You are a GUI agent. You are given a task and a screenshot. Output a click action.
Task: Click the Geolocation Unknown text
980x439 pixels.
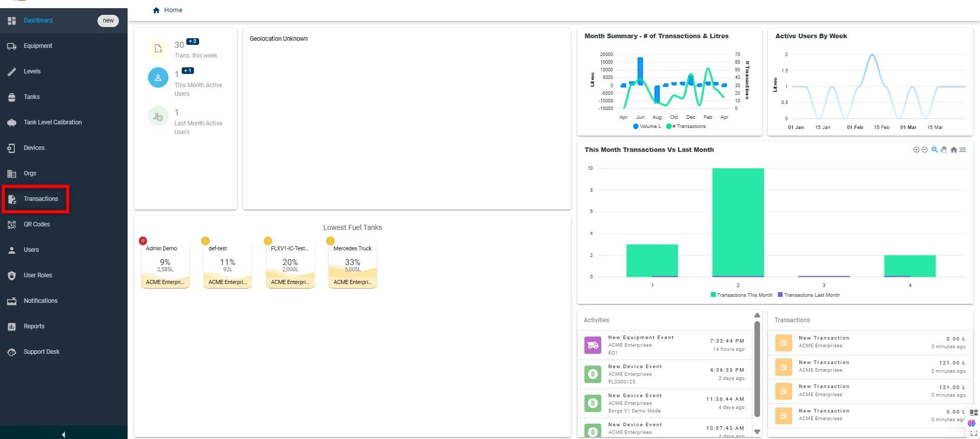[279, 39]
